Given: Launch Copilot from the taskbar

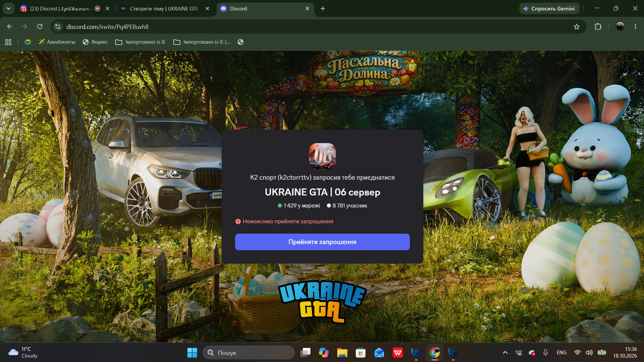Looking at the screenshot, I should point(324,352).
